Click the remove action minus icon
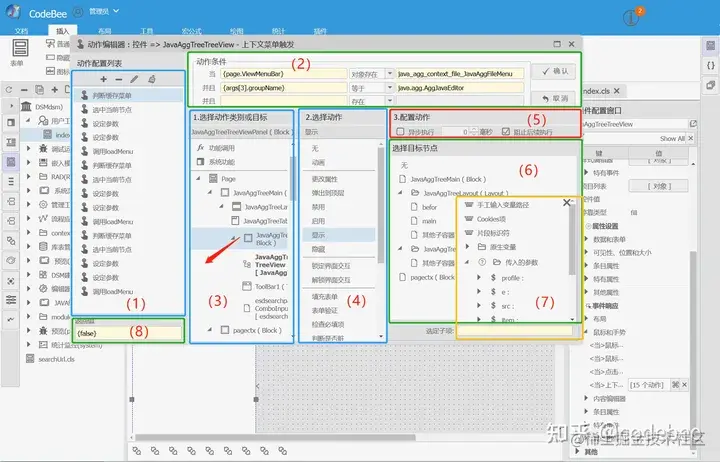Viewport: 720px width, 462px height. pos(118,79)
